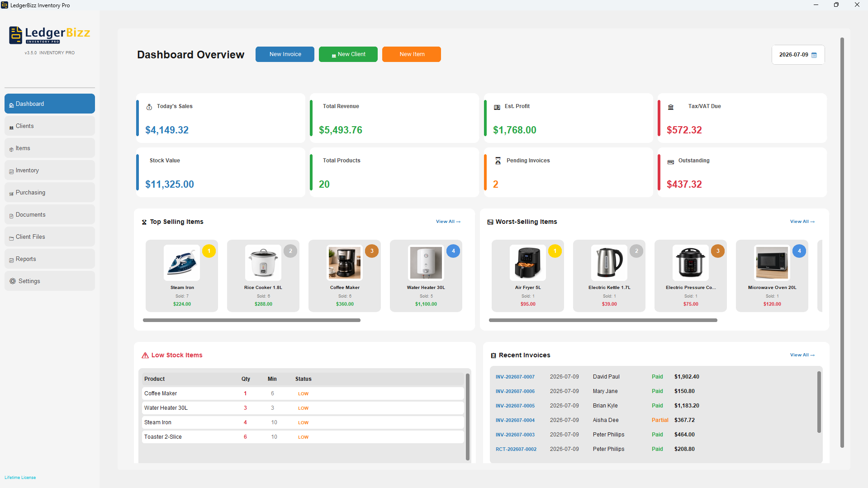The image size is (868, 488).
Task: Click the Stock Value $11,325.00 amount
Action: click(170, 184)
